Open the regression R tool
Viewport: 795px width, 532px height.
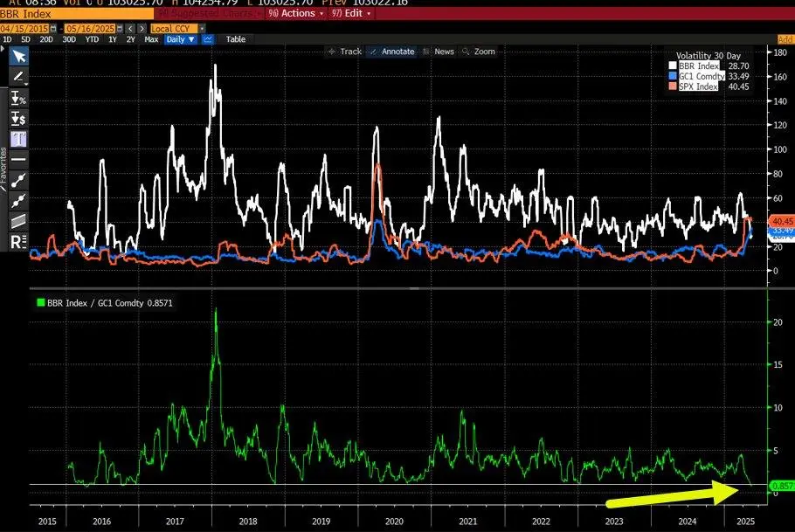pos(18,241)
